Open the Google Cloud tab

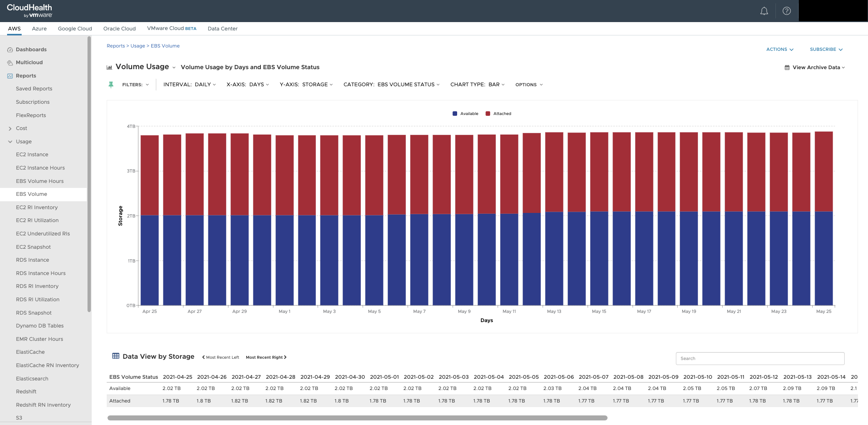coord(75,29)
